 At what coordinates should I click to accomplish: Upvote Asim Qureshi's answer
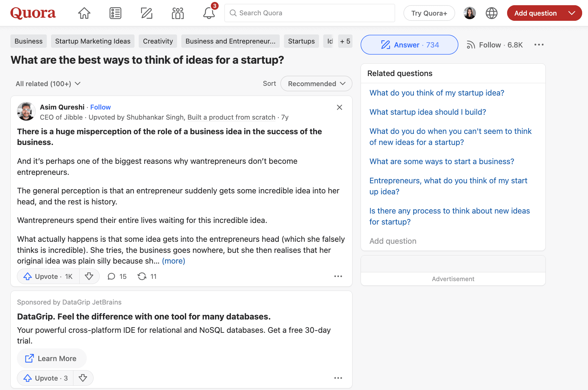(x=48, y=276)
